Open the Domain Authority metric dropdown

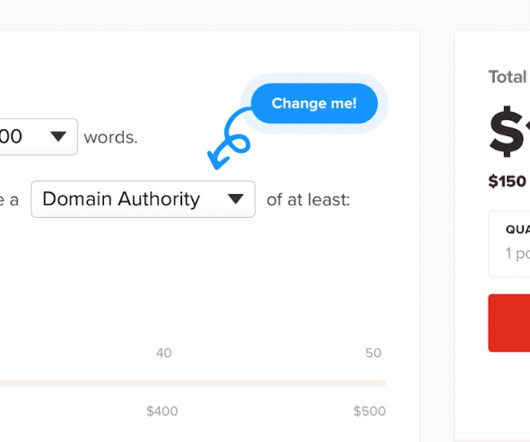coord(143,199)
